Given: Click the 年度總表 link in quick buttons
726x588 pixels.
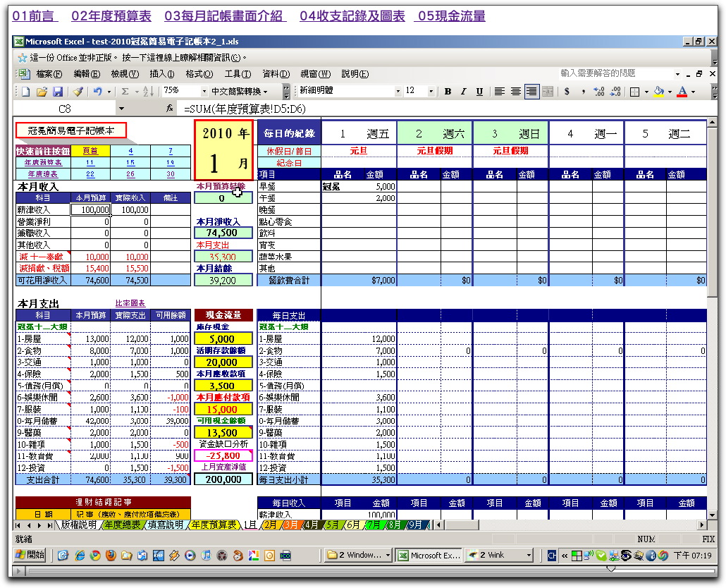Looking at the screenshot, I should (x=43, y=174).
